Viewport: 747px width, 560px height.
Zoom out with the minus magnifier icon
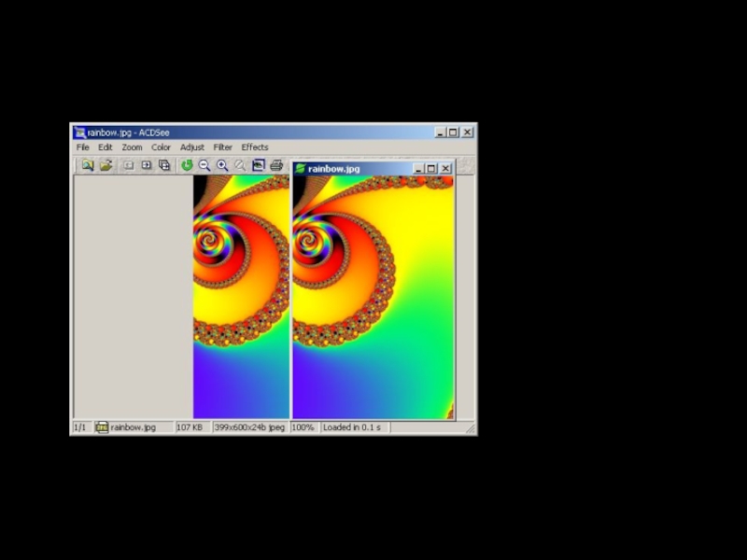click(x=204, y=165)
